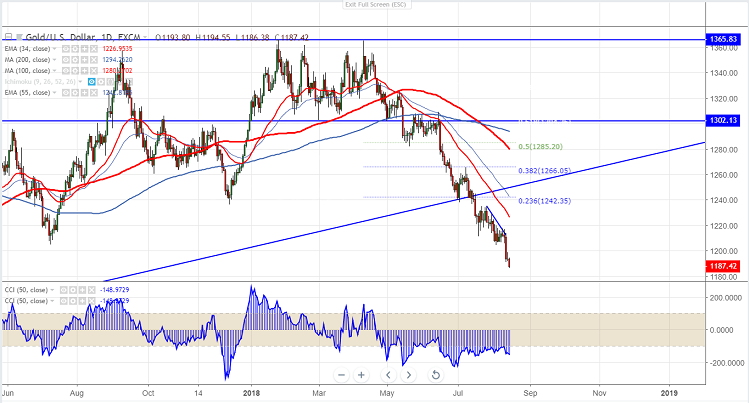Screen dimensions: 749x403
Task: Show the hidden Ichimoku indicator via blue eye
Action: [x=92, y=82]
